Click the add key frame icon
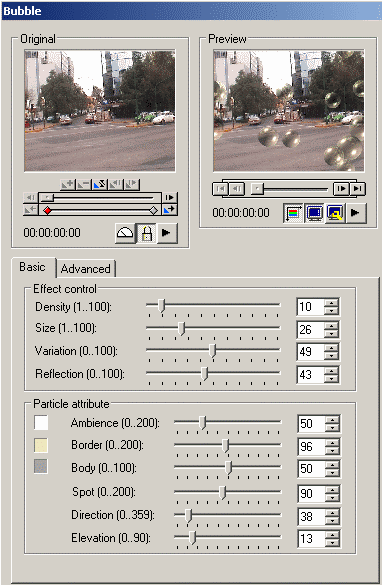Screen dimensions: 382x585 coord(68,184)
